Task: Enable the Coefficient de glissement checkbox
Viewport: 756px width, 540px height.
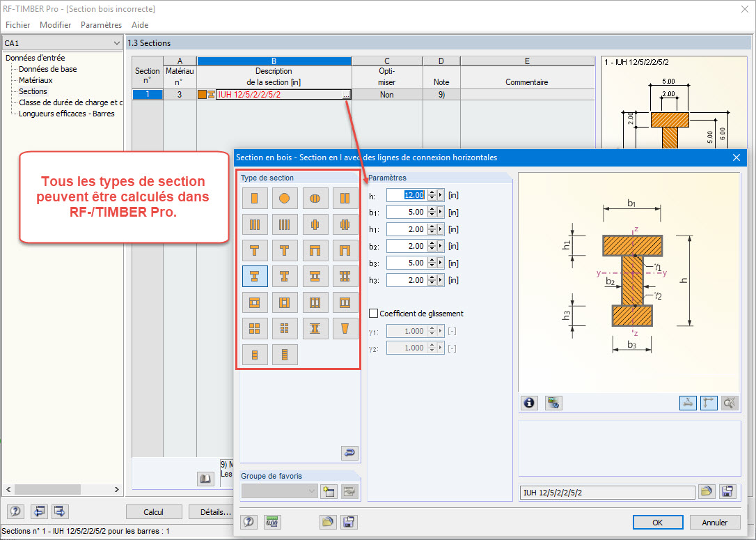Action: point(375,312)
